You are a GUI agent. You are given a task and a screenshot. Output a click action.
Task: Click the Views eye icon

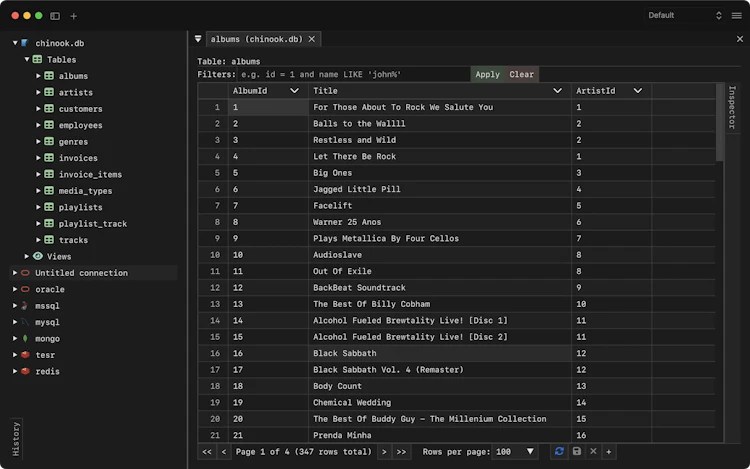pyautogui.click(x=38, y=256)
